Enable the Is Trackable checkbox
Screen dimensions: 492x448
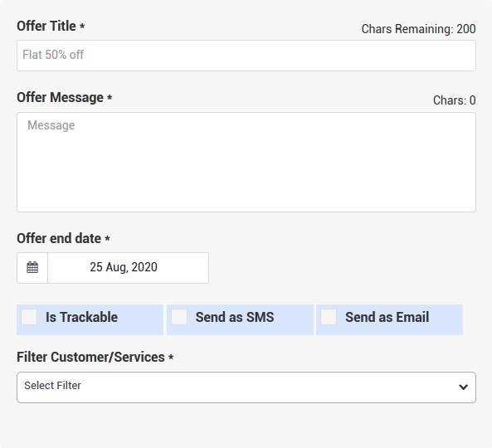pyautogui.click(x=29, y=317)
